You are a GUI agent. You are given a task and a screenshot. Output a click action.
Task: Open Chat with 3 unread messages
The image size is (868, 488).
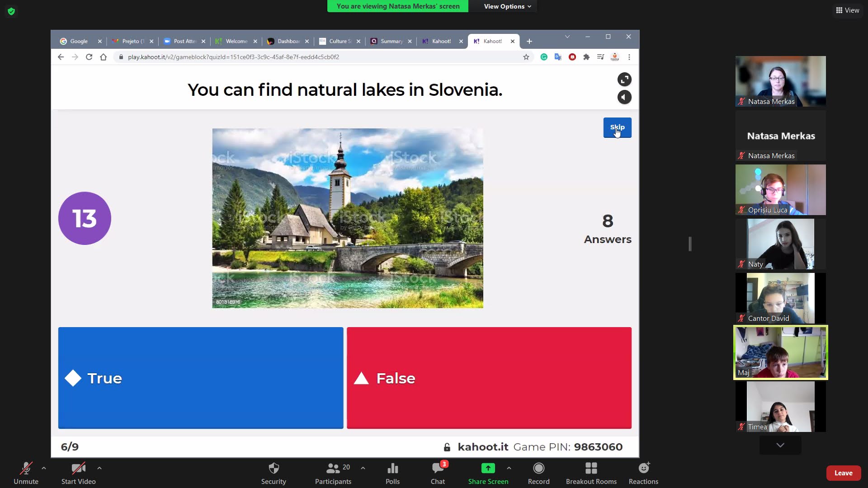438,469
